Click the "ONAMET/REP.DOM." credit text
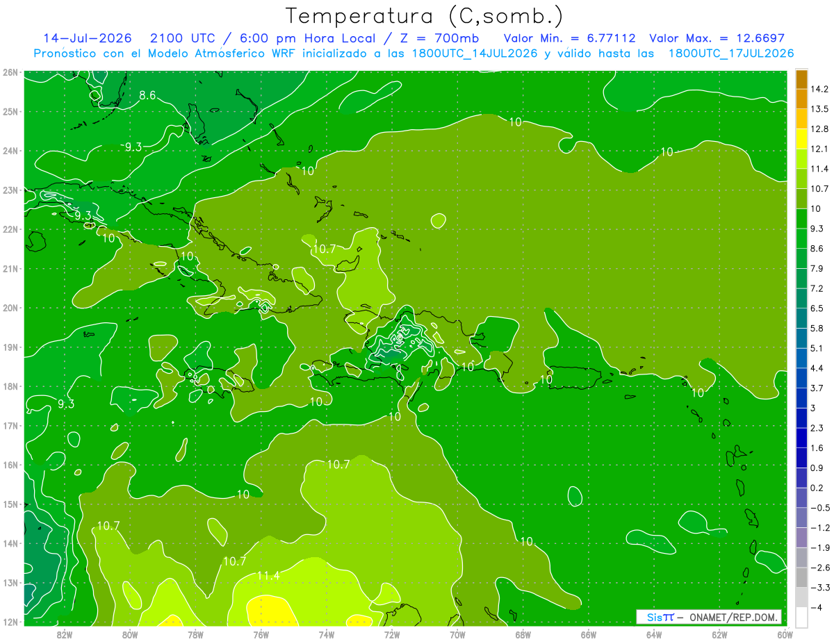This screenshot has width=834, height=644. pyautogui.click(x=734, y=617)
